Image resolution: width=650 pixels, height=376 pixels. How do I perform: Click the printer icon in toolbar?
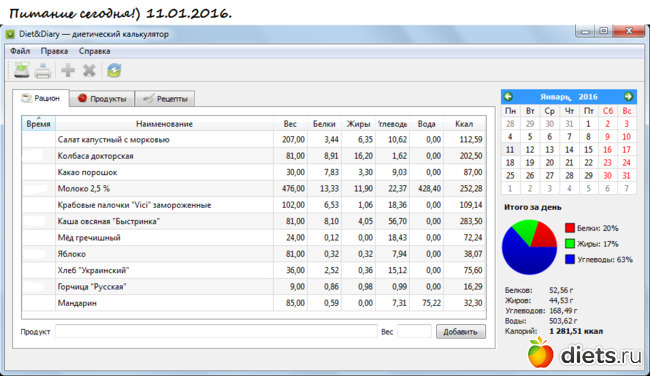point(43,70)
